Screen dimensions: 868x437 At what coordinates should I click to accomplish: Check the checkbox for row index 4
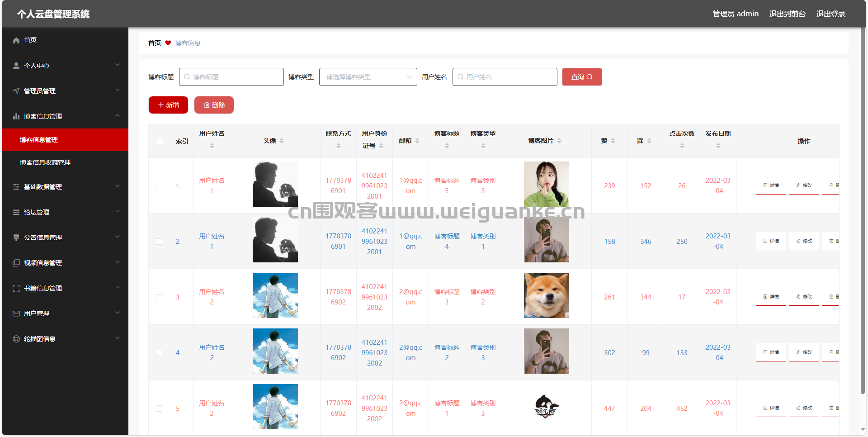point(159,353)
